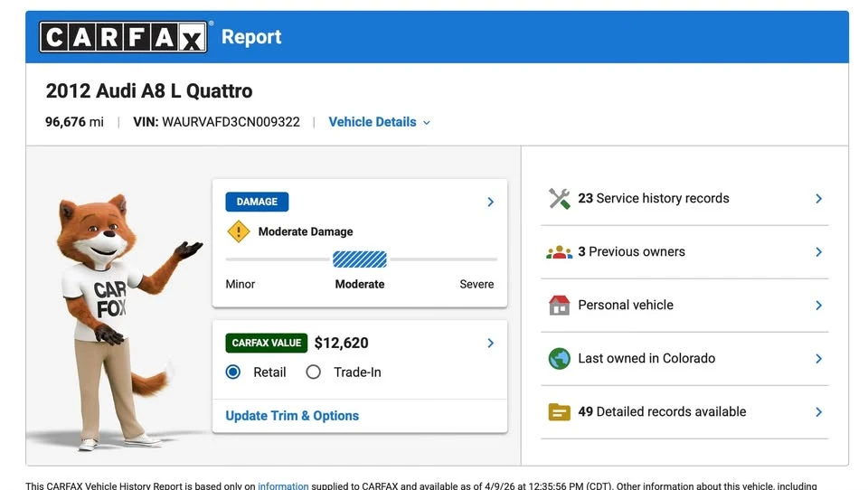This screenshot has height=490, width=868.
Task: Select the Retail value radio button
Action: click(233, 372)
